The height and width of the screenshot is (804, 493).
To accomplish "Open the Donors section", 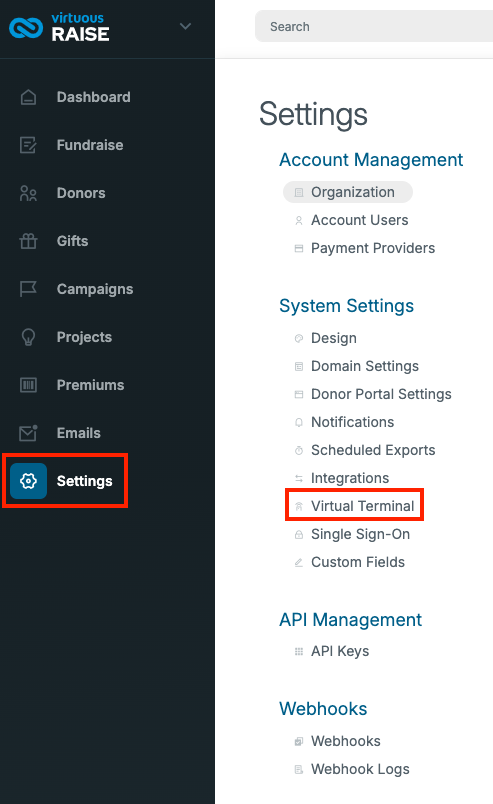I will 81,193.
